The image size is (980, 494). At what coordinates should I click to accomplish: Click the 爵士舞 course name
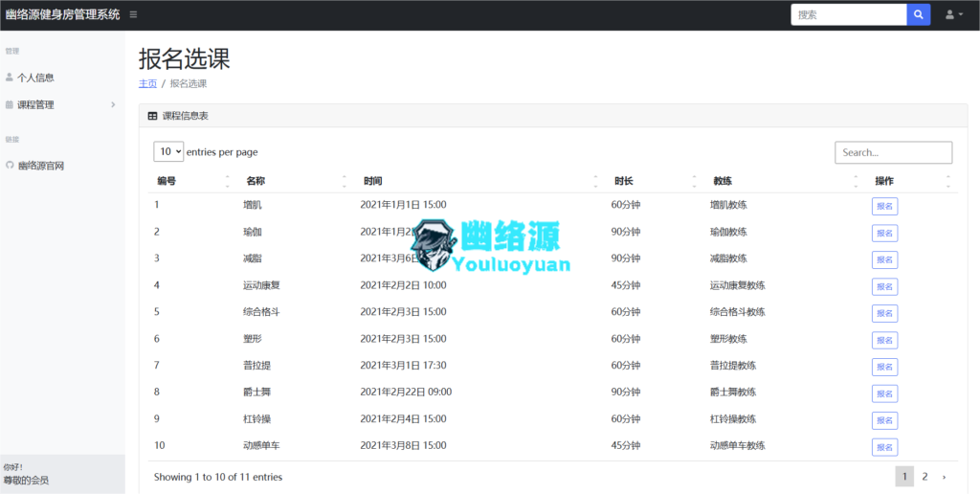pos(256,393)
